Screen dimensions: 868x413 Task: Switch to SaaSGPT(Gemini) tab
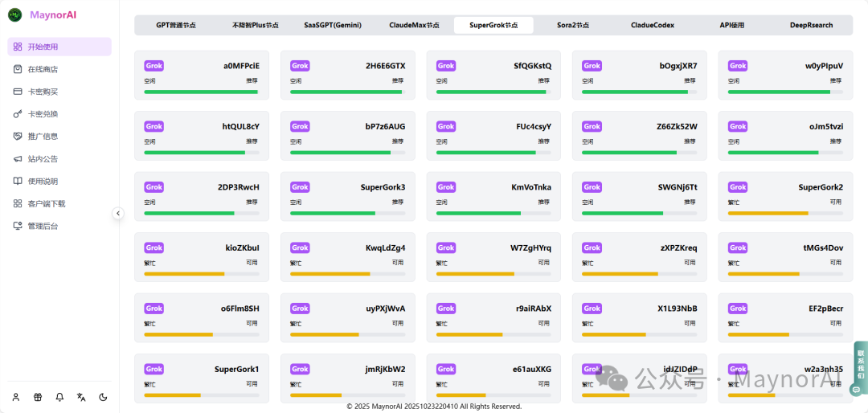pos(334,26)
